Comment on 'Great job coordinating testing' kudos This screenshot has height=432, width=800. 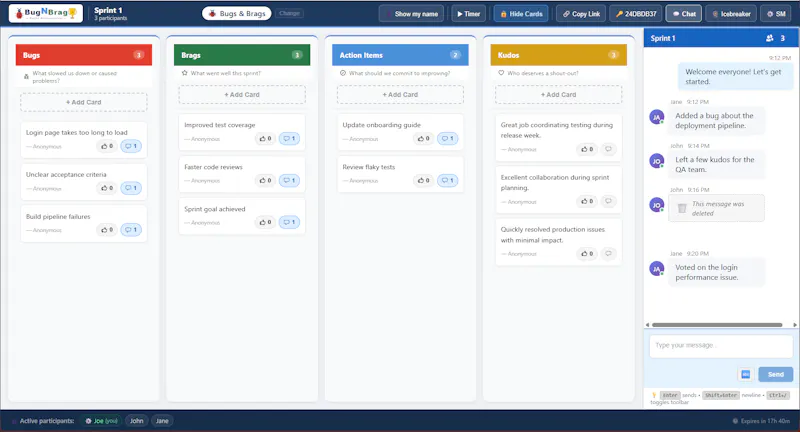[608, 149]
